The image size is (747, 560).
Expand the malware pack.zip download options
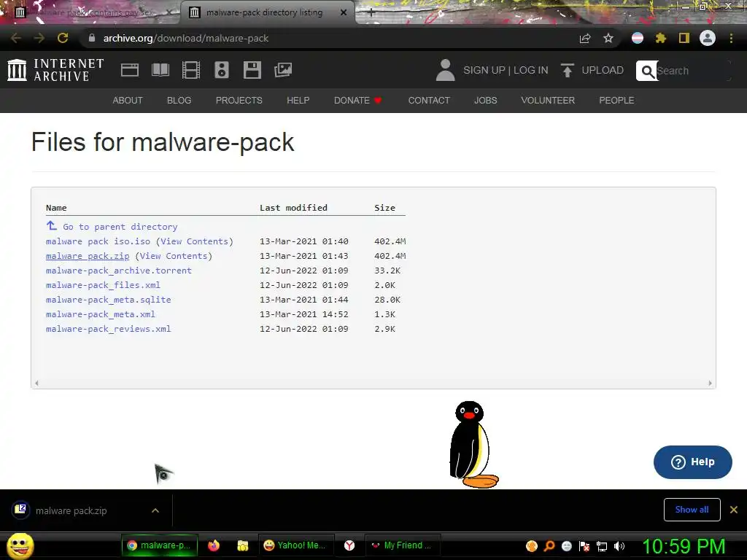point(155,510)
